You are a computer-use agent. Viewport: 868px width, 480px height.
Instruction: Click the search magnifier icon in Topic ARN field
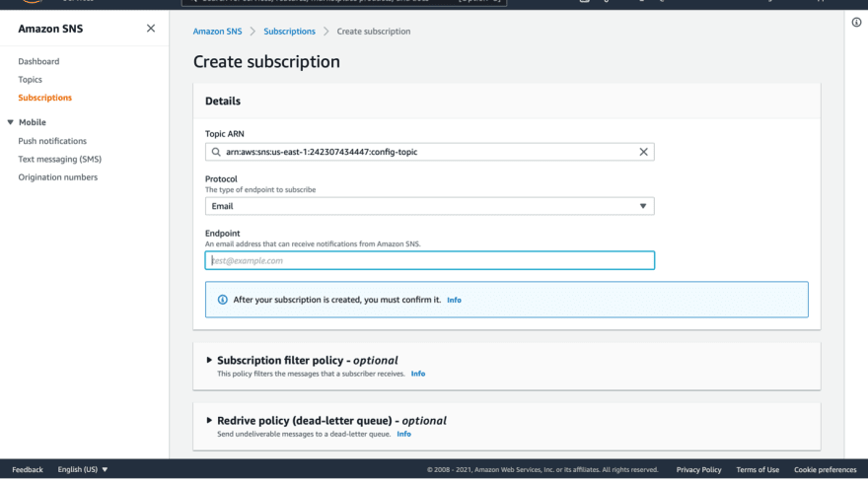pos(216,152)
